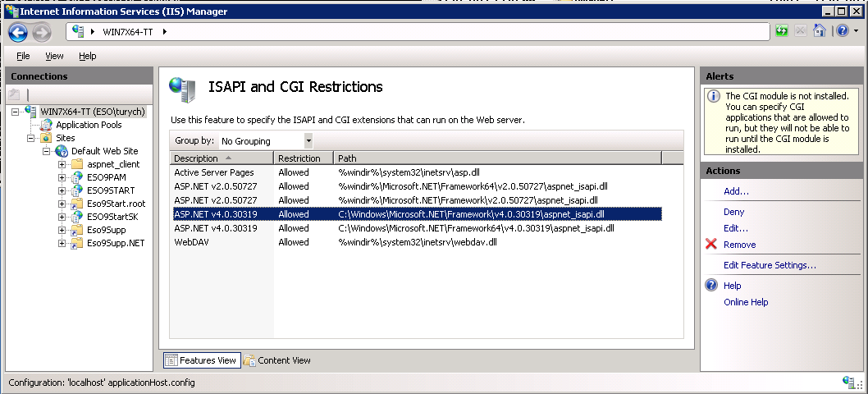Click the green Refresh page icon

(x=782, y=31)
